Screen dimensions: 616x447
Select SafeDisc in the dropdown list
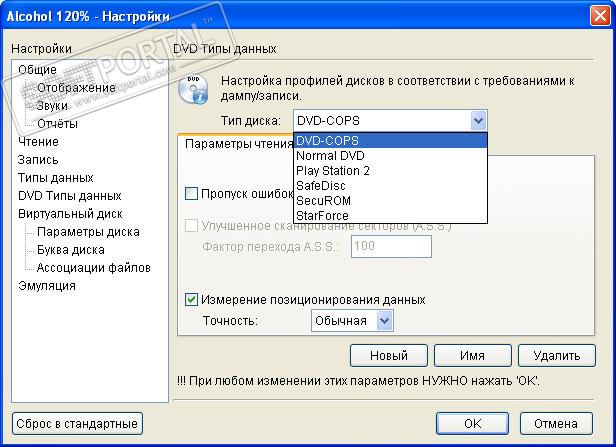point(390,186)
